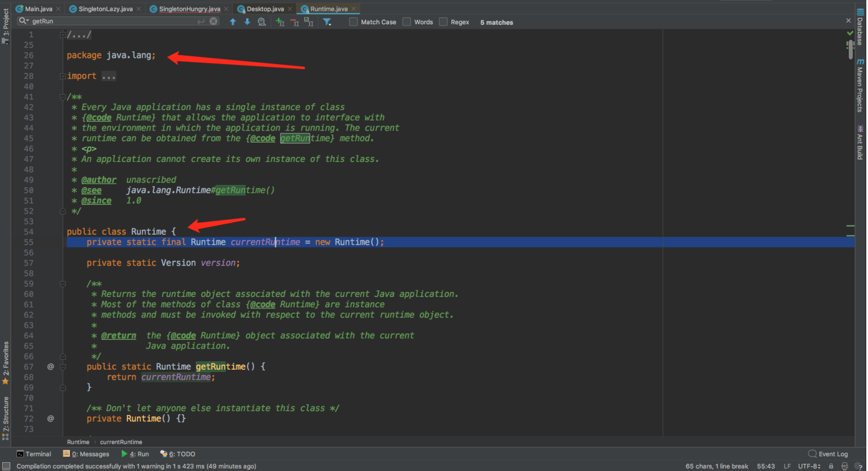Enable the Match Case checkbox
The image size is (868, 471).
[354, 22]
